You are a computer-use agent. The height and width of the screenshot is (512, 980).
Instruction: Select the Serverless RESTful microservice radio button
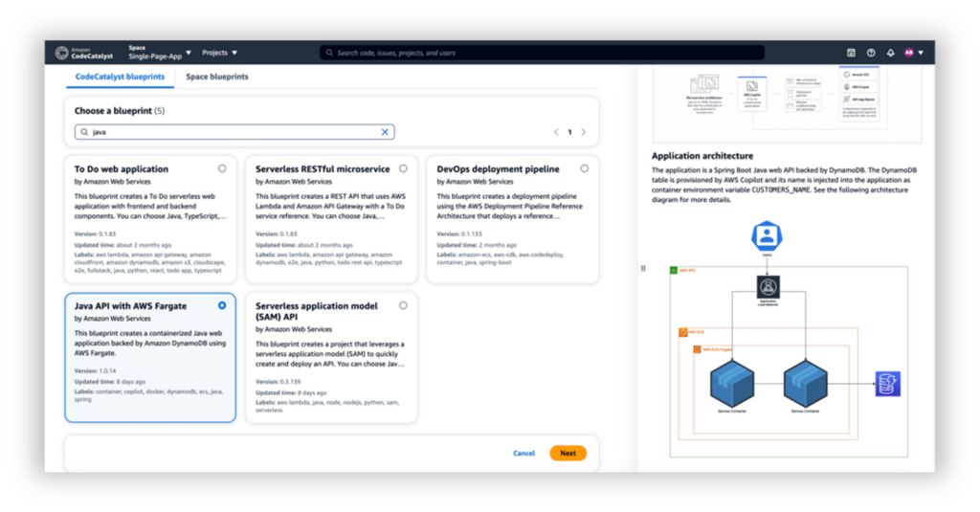coord(403,168)
